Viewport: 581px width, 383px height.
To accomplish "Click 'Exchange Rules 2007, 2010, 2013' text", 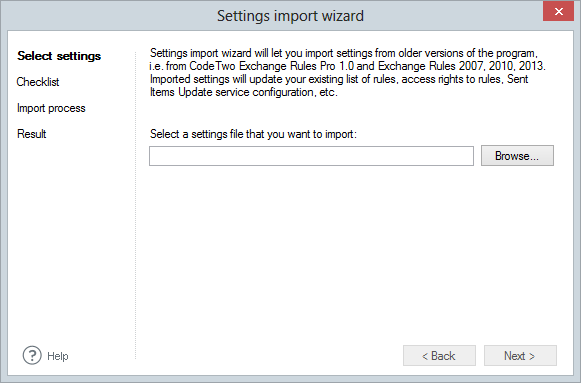I will pyautogui.click(x=461, y=66).
